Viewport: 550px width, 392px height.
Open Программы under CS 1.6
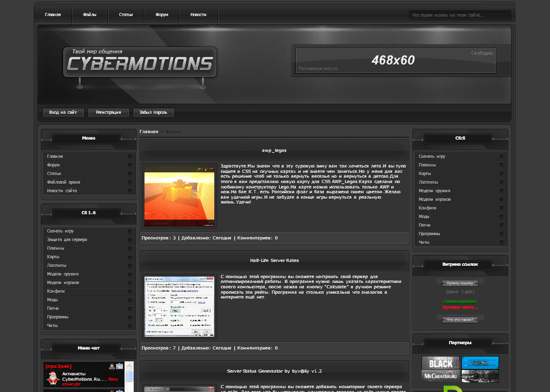click(x=89, y=317)
